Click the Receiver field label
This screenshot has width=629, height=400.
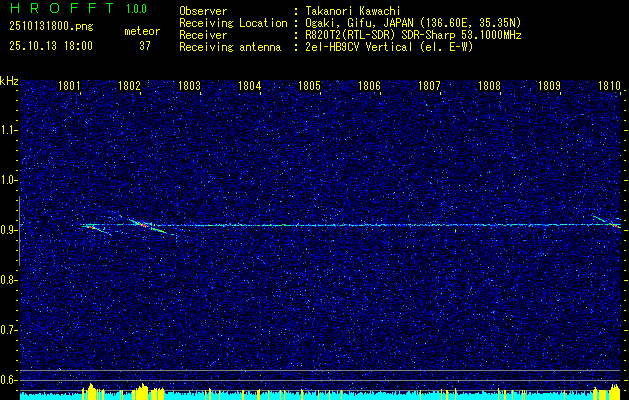(x=203, y=35)
